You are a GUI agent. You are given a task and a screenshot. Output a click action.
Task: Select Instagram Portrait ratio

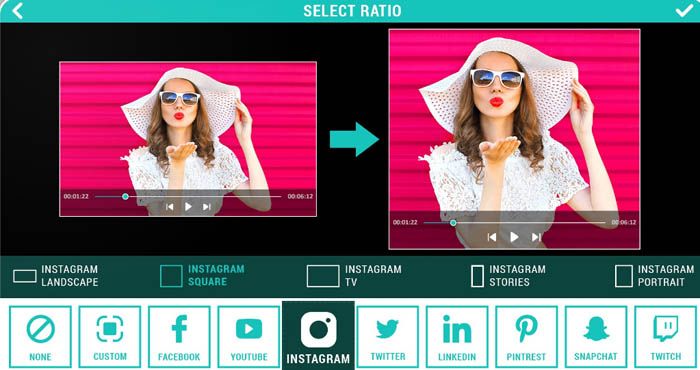654,276
